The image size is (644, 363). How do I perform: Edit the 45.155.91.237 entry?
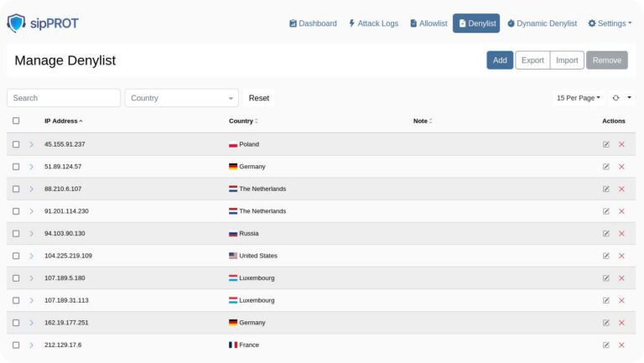click(605, 144)
